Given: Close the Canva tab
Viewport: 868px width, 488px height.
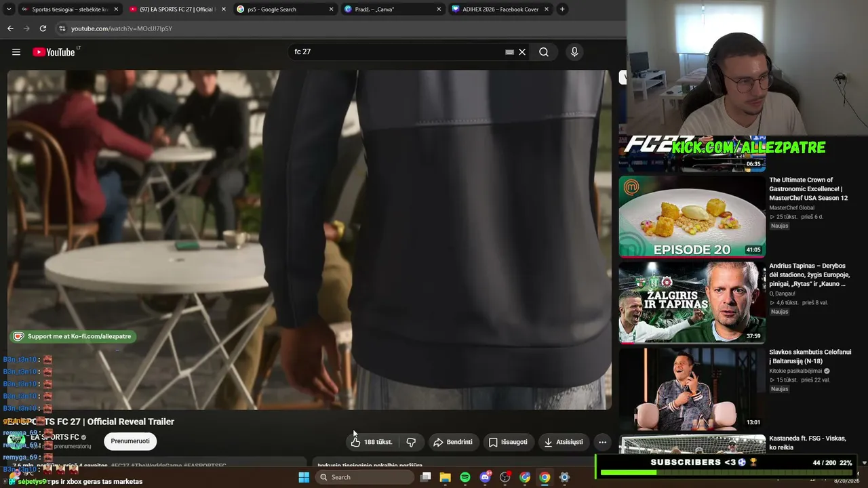Looking at the screenshot, I should 439,9.
